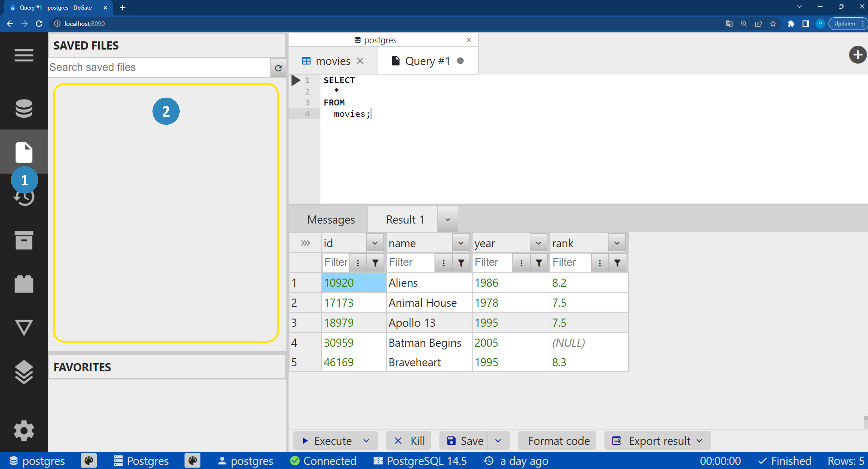Open the theme palette next to Postgres
Image resolution: width=868 pixels, height=469 pixels.
pos(193,461)
